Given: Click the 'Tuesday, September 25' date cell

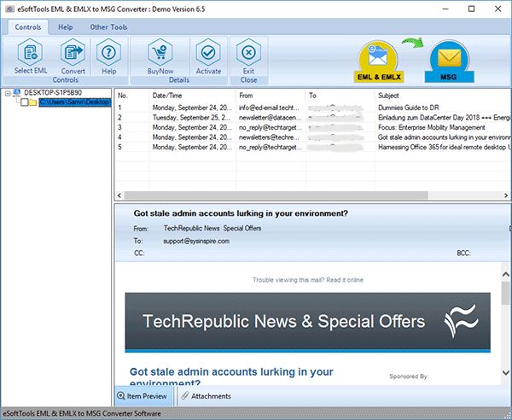Looking at the screenshot, I should (x=192, y=117).
